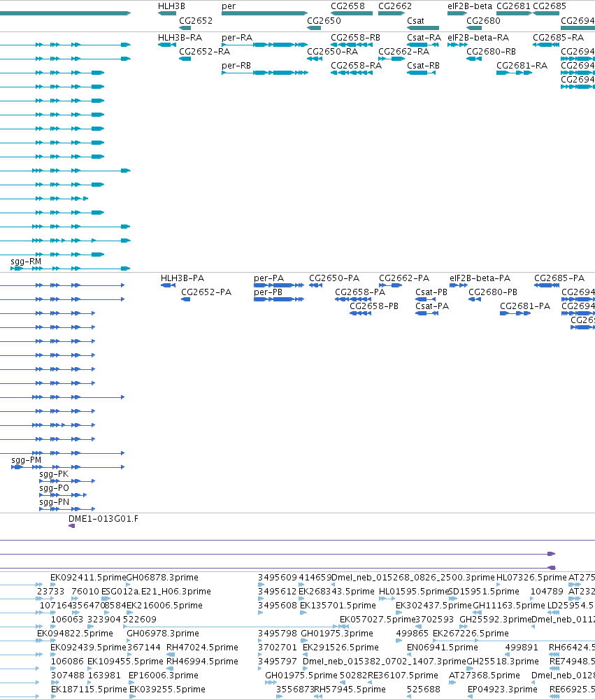The height and width of the screenshot is (700, 595).
Task: Select transcript HLH3B-RA
Action: [x=180, y=38]
